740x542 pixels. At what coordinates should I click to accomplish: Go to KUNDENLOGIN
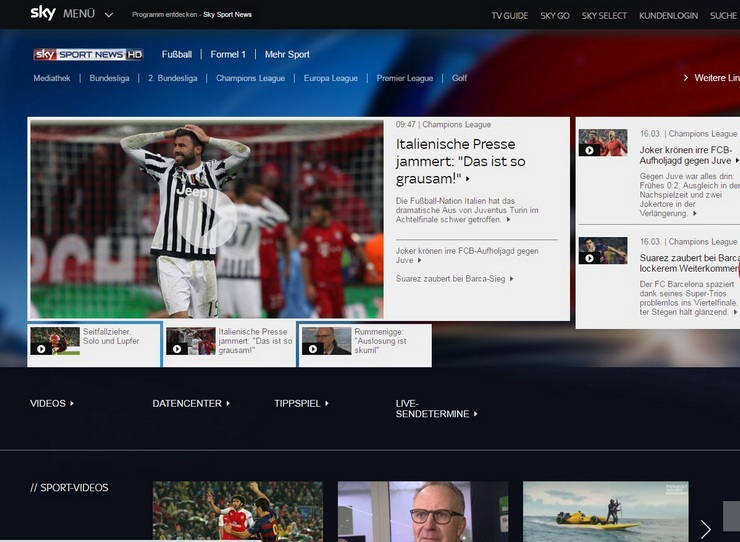click(667, 16)
